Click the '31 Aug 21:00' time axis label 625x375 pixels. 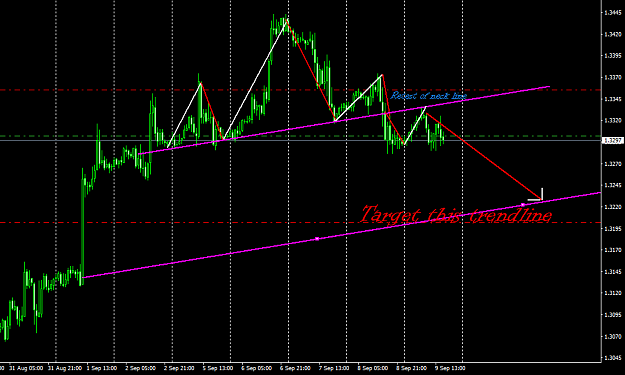(65, 368)
